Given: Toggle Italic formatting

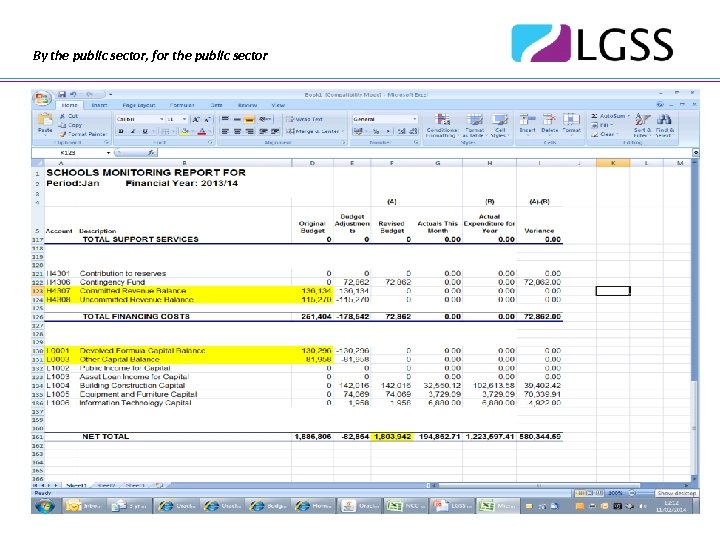Looking at the screenshot, I should coord(133,131).
